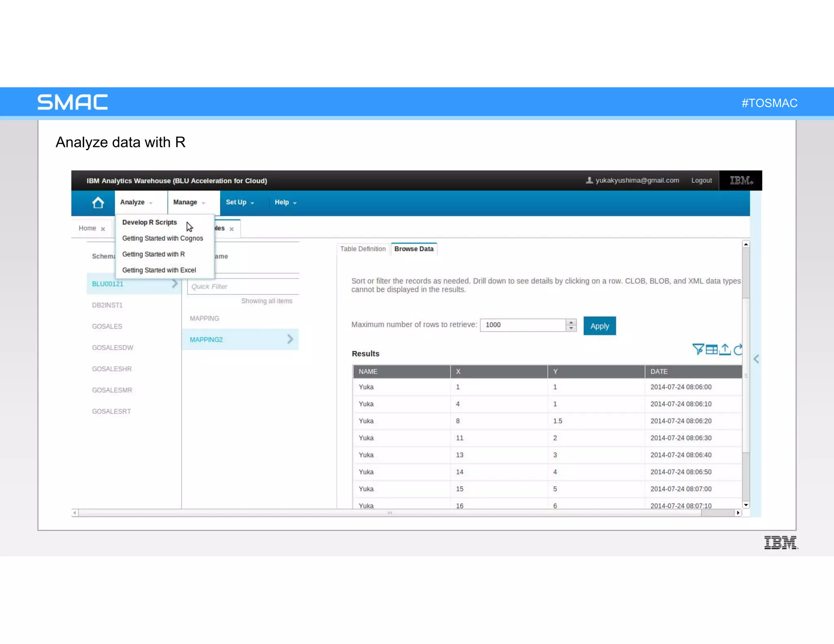Expand the MAPPING2 table chevron
This screenshot has height=644, width=834.
pyautogui.click(x=290, y=339)
